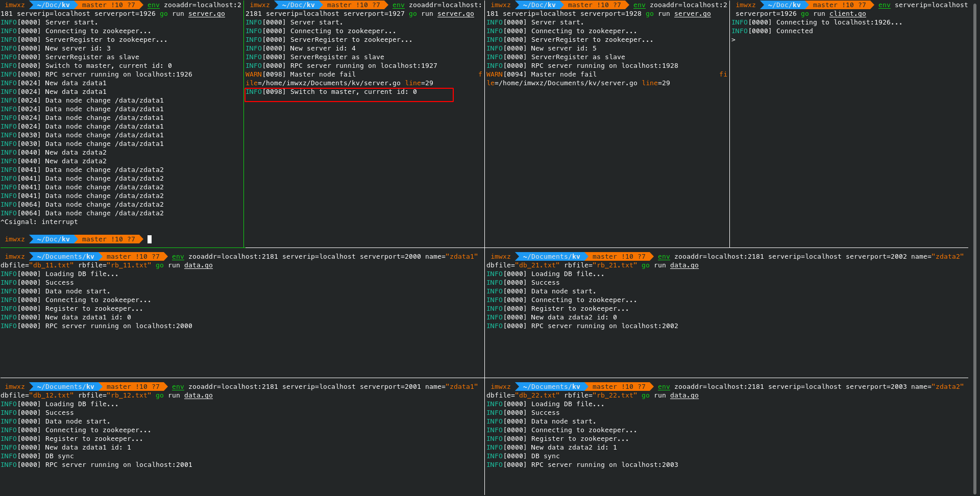This screenshot has height=496, width=980.
Task: Click the '^Csignal: interrupt' line
Action: 39,222
